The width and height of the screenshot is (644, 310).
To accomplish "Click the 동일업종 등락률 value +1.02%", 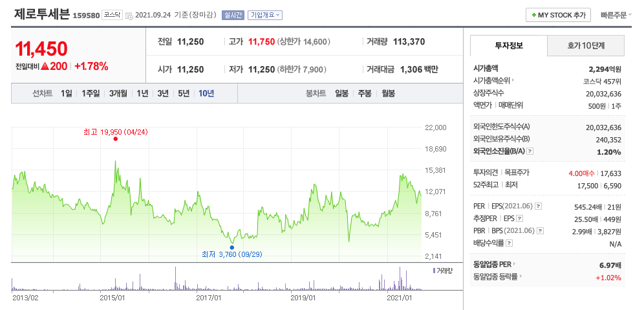I will click(x=608, y=278).
